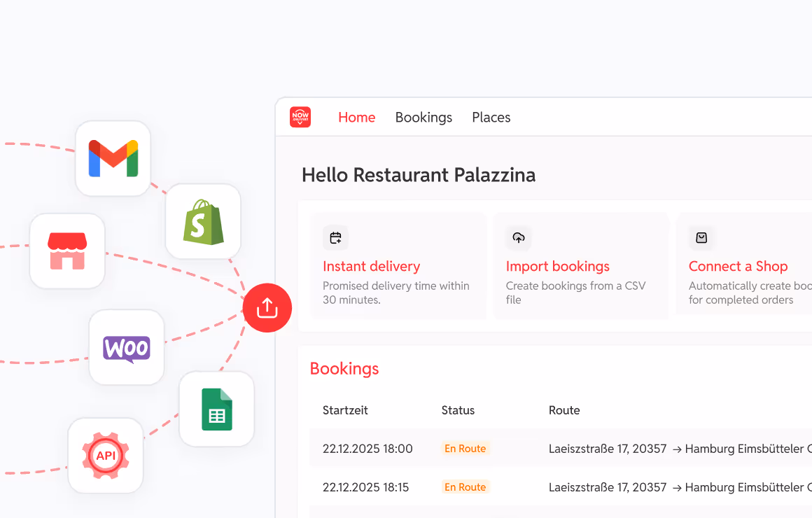The image size is (812, 518).
Task: Select the Startzeit column header
Action: pos(344,410)
